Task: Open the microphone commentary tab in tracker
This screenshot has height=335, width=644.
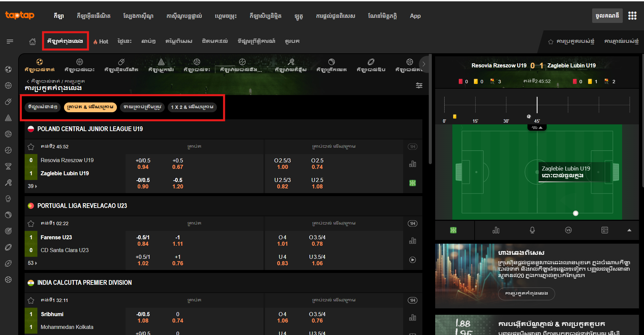Action: (532, 230)
